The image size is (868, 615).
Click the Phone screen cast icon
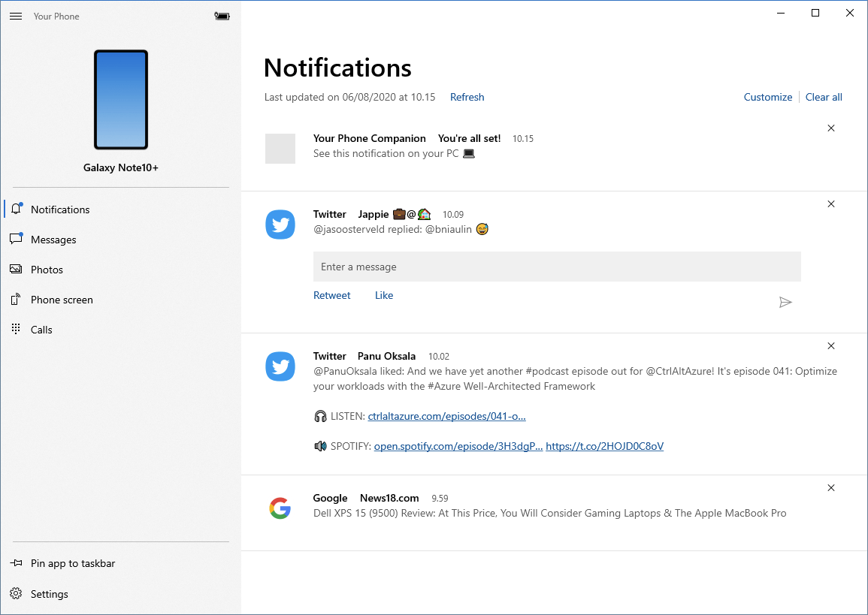(16, 299)
